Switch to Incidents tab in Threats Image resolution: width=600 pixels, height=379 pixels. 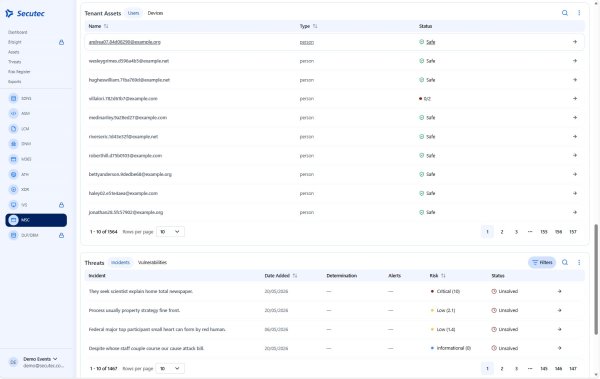121,262
